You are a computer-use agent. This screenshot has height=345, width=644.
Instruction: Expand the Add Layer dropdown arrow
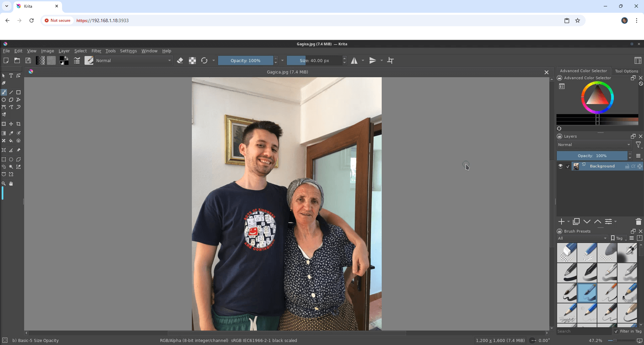(x=568, y=221)
